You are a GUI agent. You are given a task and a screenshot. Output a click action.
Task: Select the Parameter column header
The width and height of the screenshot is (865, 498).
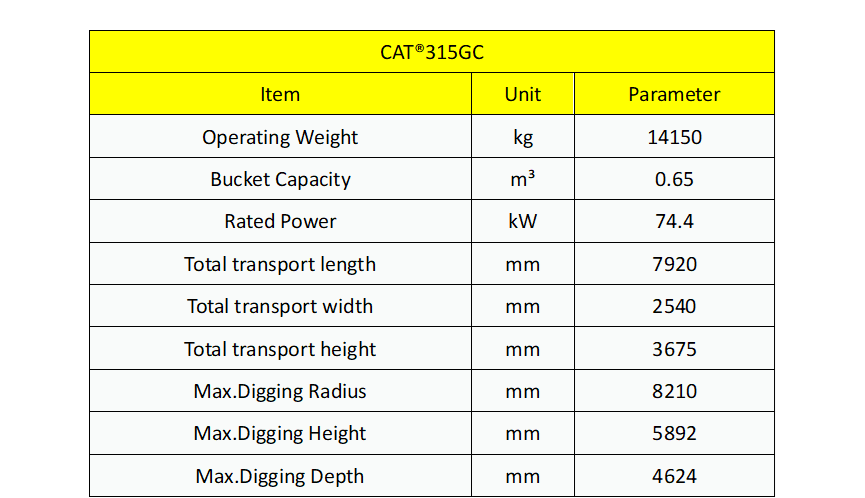674,94
